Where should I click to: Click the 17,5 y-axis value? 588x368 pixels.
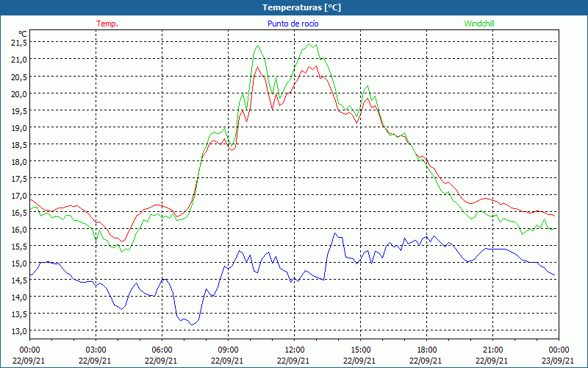coord(19,179)
